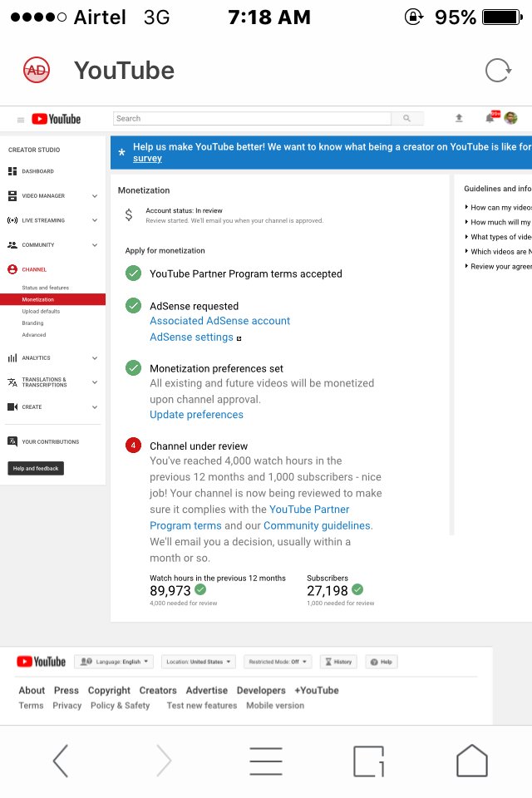Click the Help button in footer
This screenshot has height=798, width=532.
point(382,662)
